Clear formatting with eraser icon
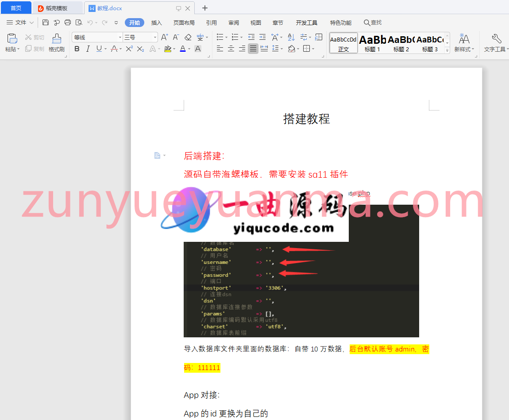 tap(188, 37)
